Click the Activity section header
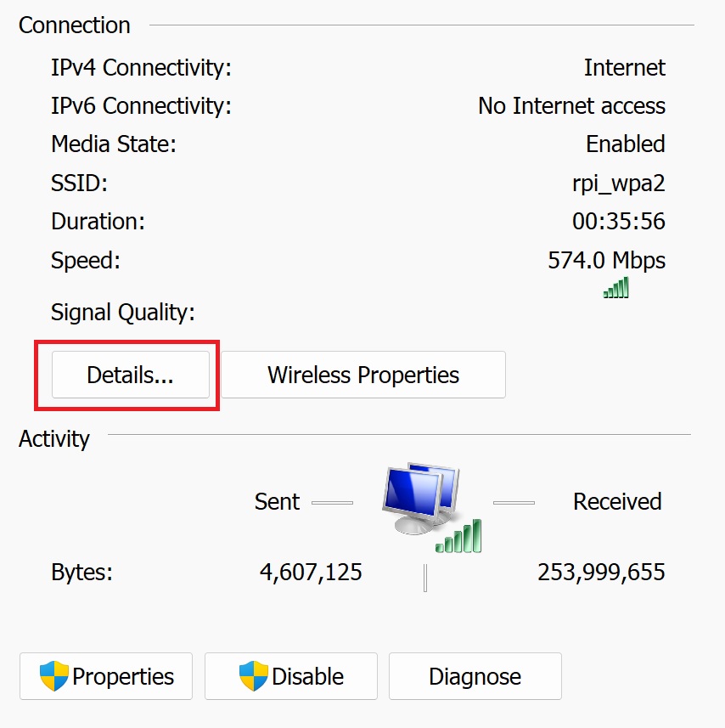The height and width of the screenshot is (728, 725). tap(53, 439)
